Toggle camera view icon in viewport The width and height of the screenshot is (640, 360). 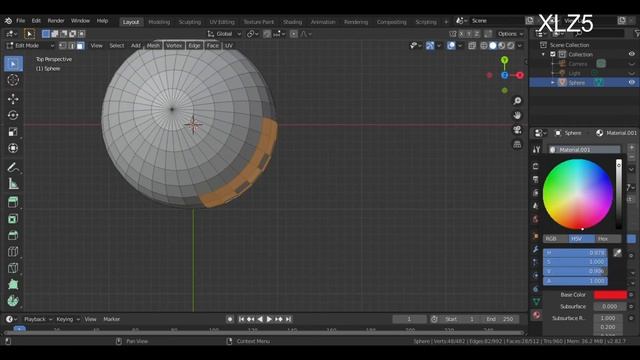(517, 130)
